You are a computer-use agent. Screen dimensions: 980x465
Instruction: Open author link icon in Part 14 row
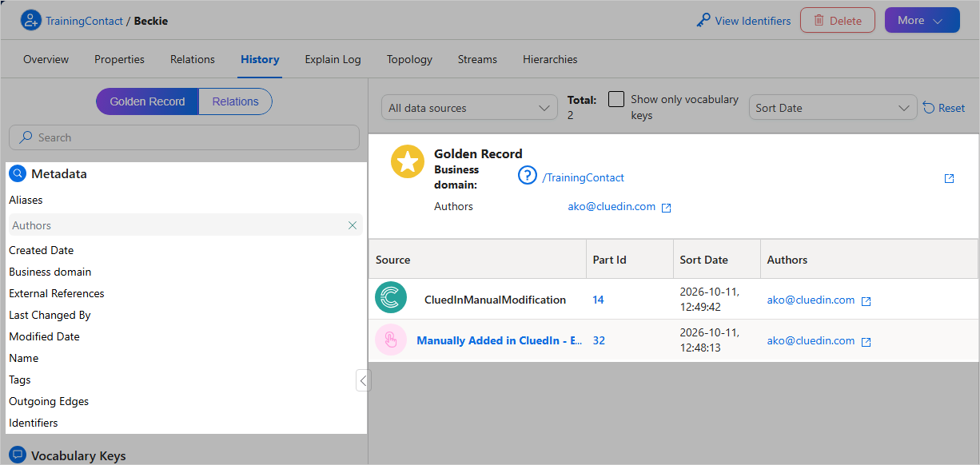(x=866, y=301)
